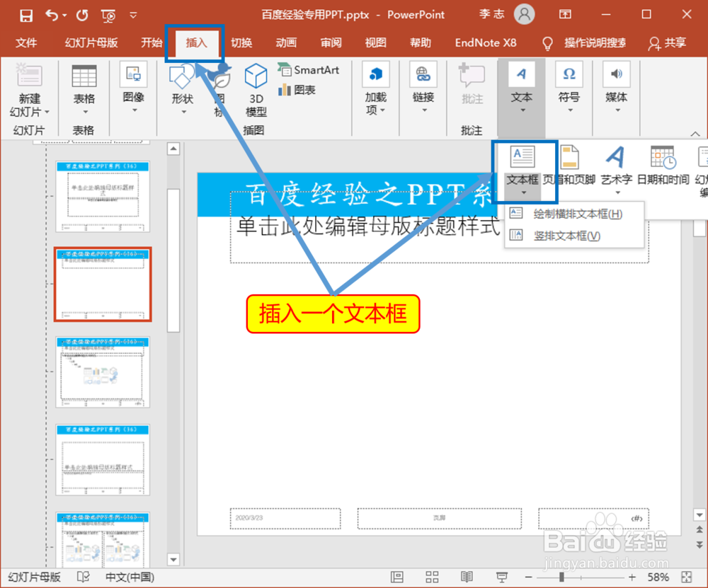Open 加载项 add-ins dropdown
Image resolution: width=708 pixels, height=588 pixels.
pos(376,89)
